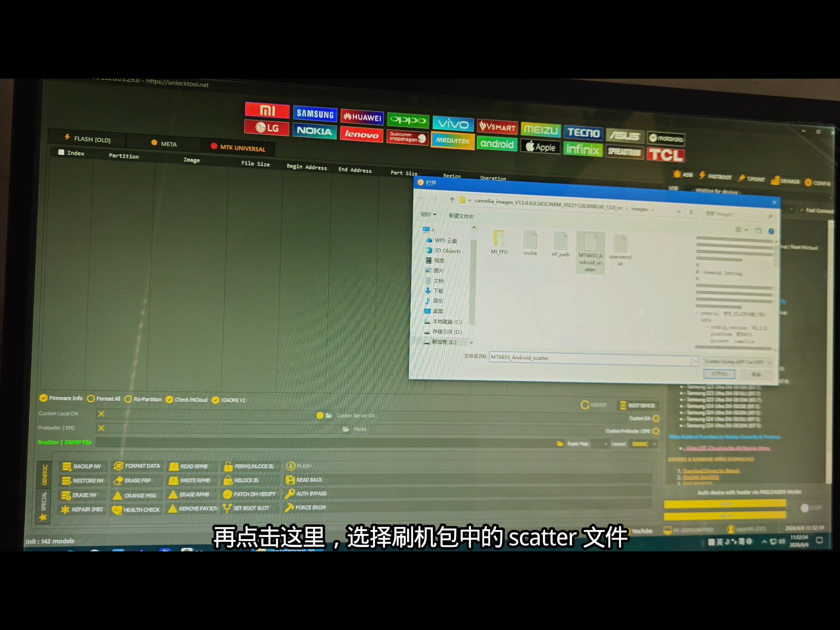Open the file name combo dropdown arrow

coord(695,362)
